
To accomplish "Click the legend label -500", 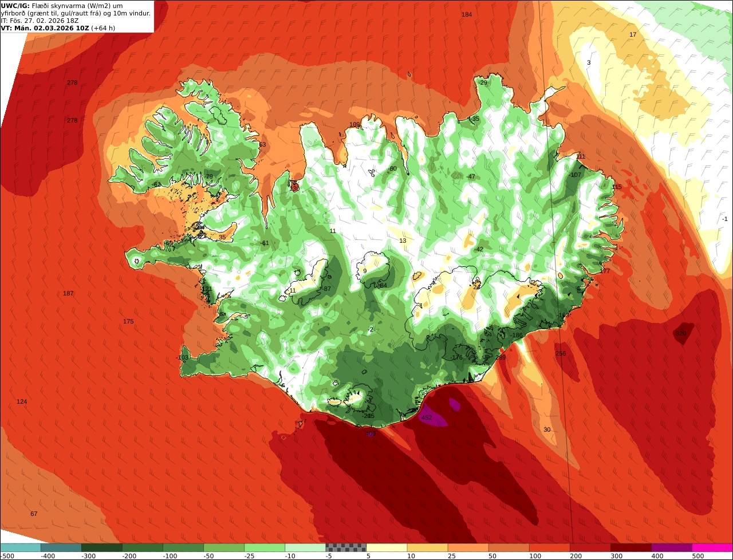I will tap(7, 556).
